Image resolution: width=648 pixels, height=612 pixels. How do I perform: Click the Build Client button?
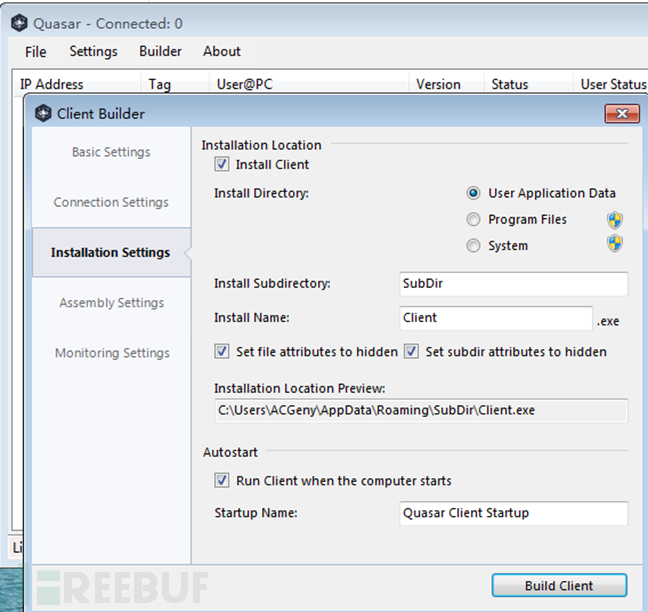pos(559,586)
